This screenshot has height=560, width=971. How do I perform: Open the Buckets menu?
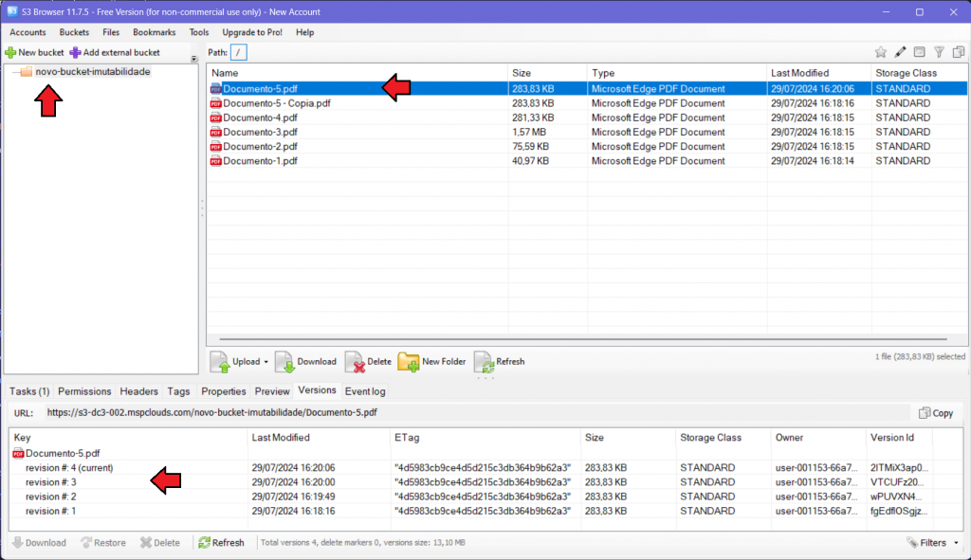(x=74, y=32)
